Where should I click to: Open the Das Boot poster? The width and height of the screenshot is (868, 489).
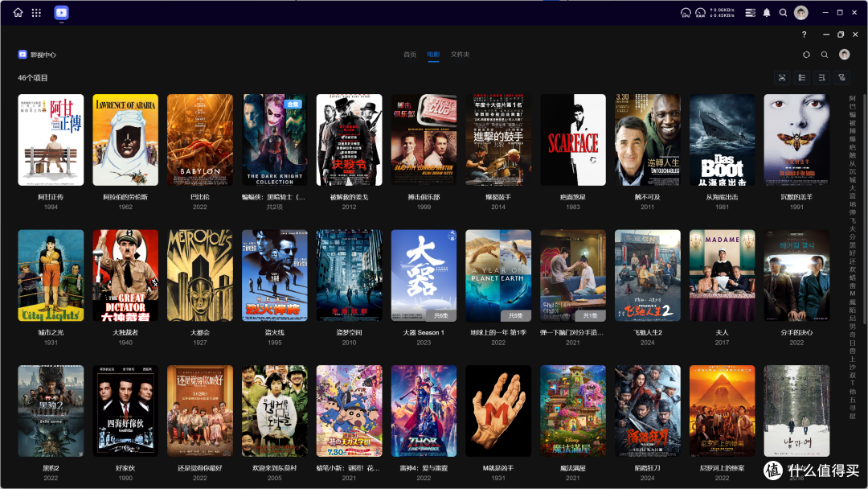(722, 140)
